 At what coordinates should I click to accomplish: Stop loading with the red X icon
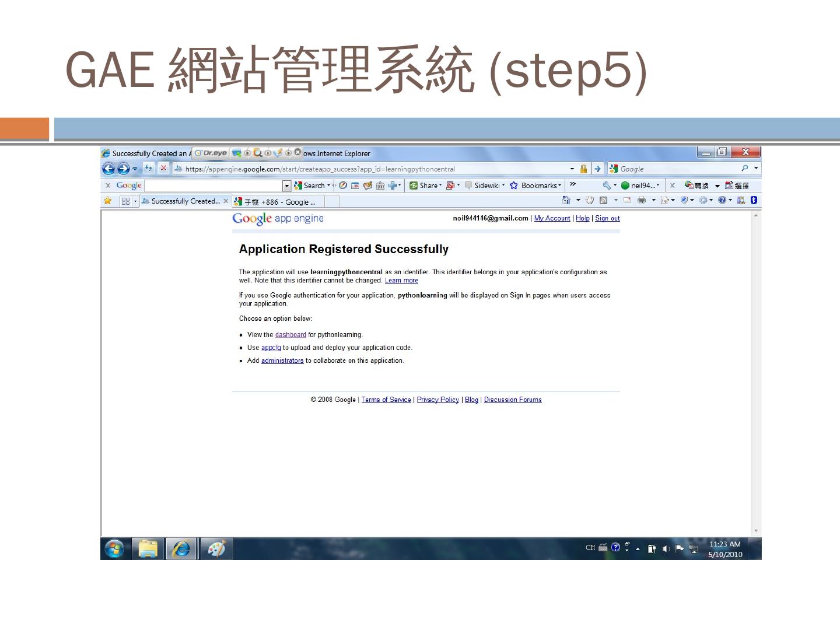click(163, 168)
